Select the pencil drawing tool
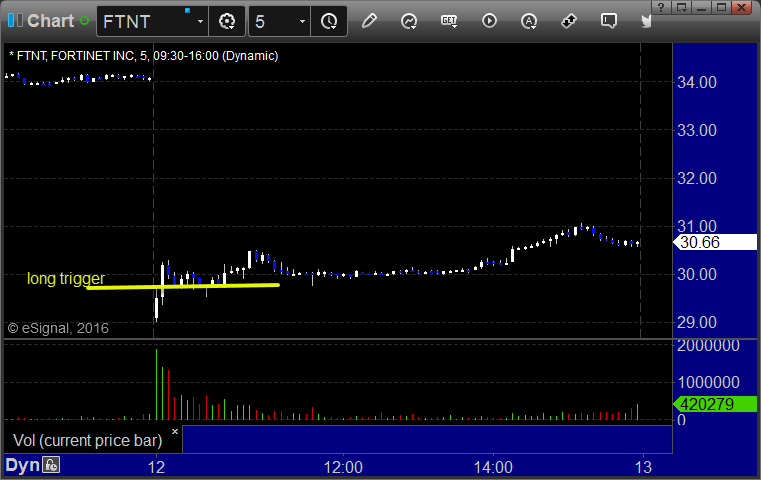Viewport: 761px width, 480px height. tap(369, 21)
